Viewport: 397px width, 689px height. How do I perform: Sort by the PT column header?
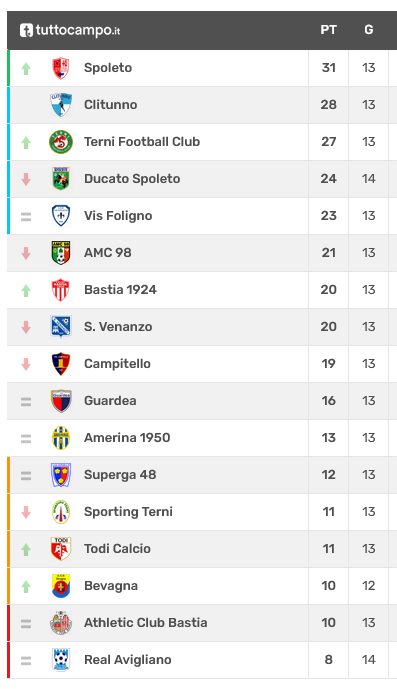328,30
